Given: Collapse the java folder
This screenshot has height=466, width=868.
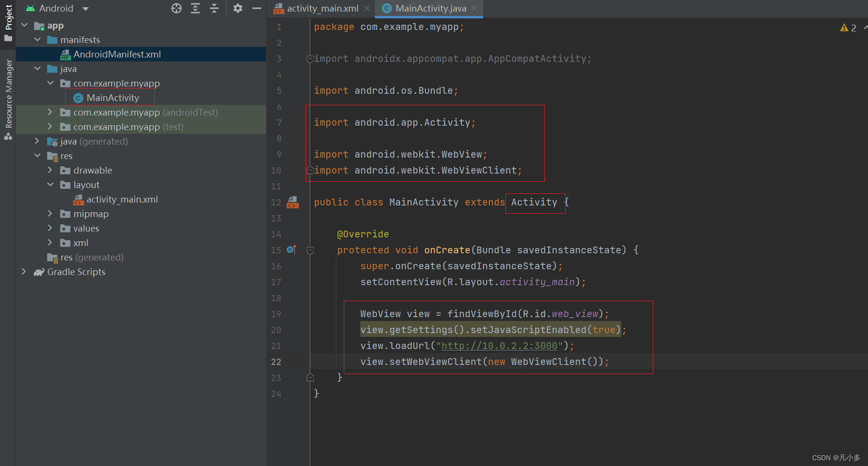Looking at the screenshot, I should click(x=37, y=69).
